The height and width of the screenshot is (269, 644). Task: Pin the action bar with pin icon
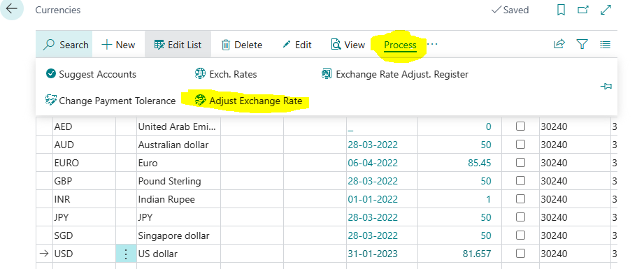606,86
